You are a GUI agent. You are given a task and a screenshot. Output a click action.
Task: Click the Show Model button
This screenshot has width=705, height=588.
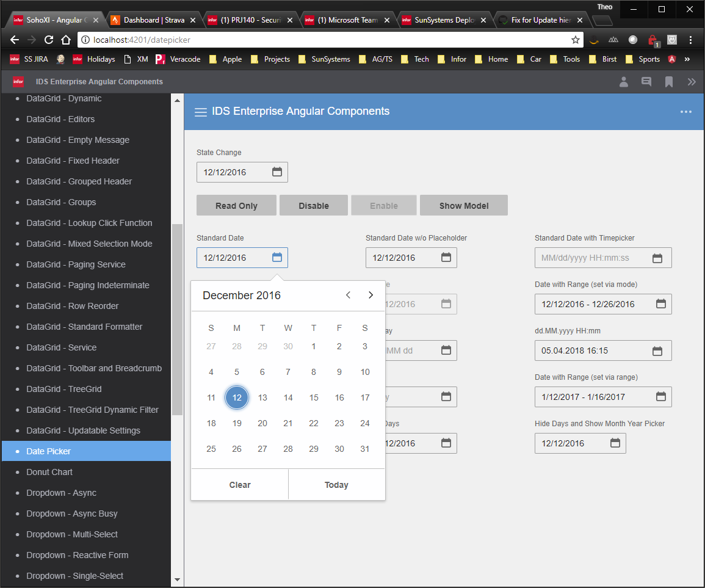pyautogui.click(x=464, y=205)
